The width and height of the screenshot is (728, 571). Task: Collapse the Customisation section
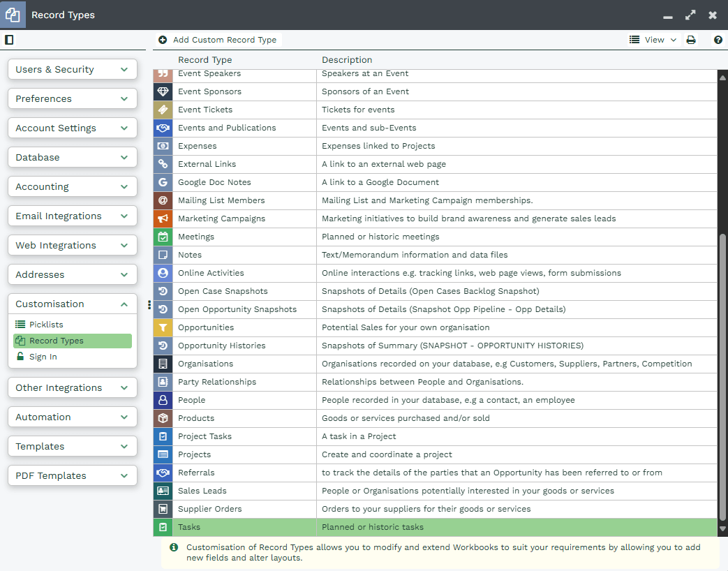[x=73, y=304]
